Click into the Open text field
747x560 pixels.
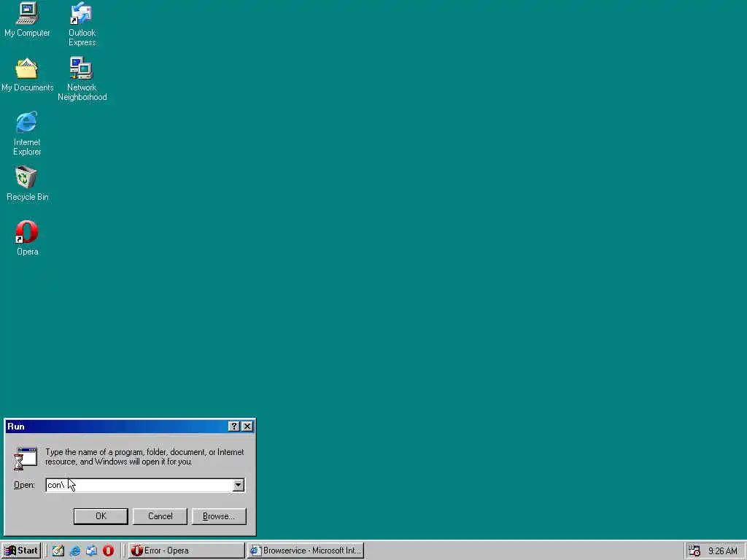tap(139, 485)
